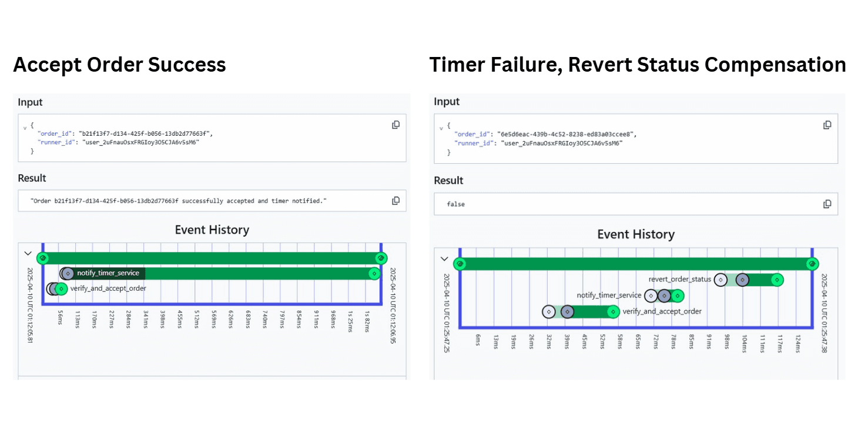
Task: Click notify_timer_service completed marker in Accept Order Success
Action: click(x=374, y=273)
